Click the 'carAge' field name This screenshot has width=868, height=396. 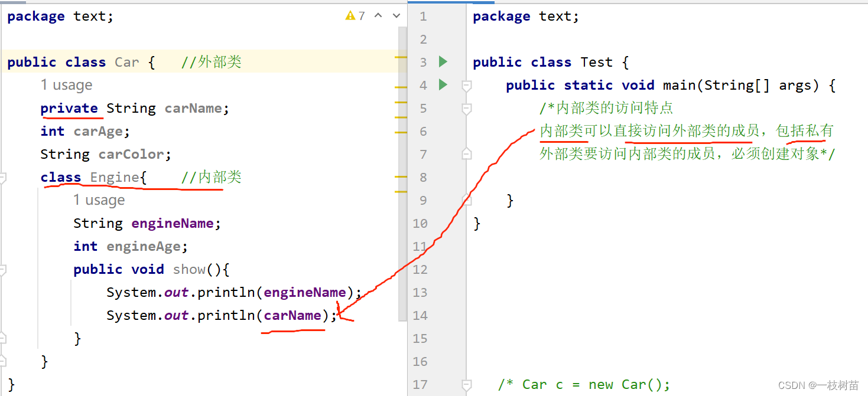pyautogui.click(x=98, y=132)
